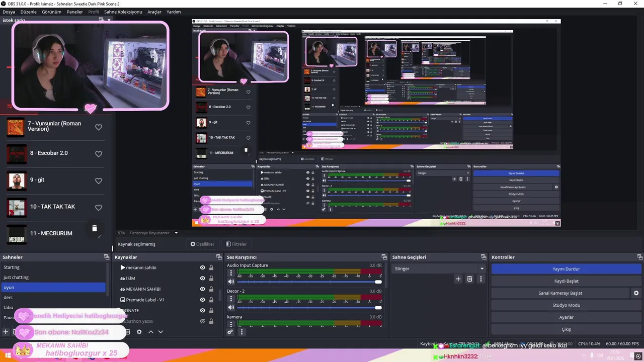Undock the Ses Karıştırıcı panel
This screenshot has width=644, height=362.
(384, 257)
